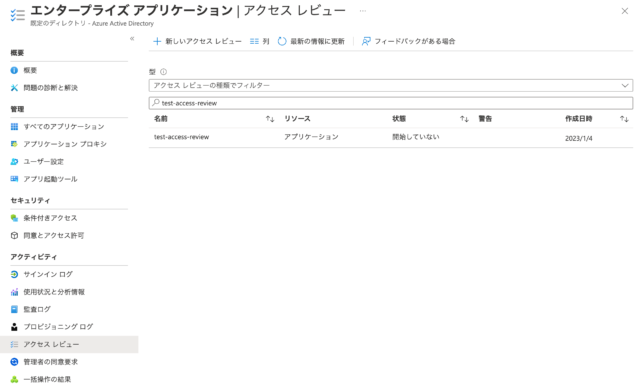Image resolution: width=640 pixels, height=390 pixels.
Task: Click the 2023/1/4 date cell
Action: 578,138
